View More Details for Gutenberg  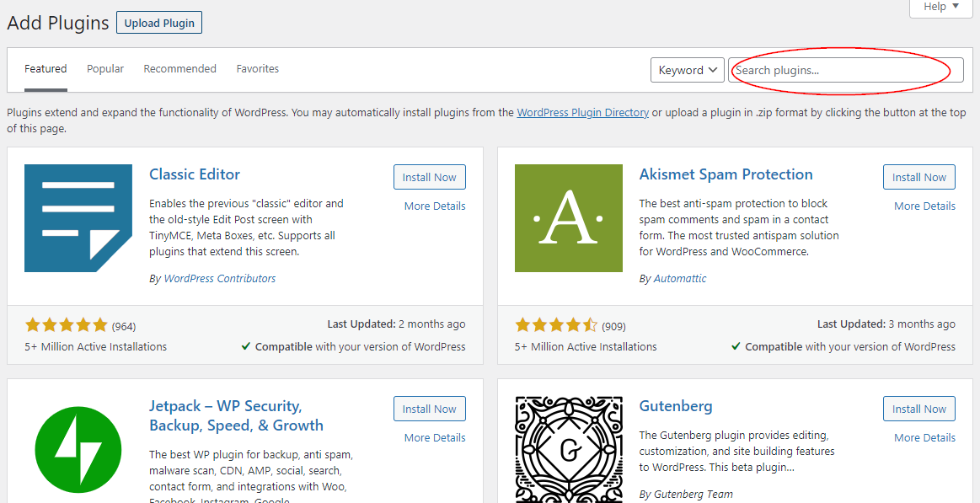(925, 438)
